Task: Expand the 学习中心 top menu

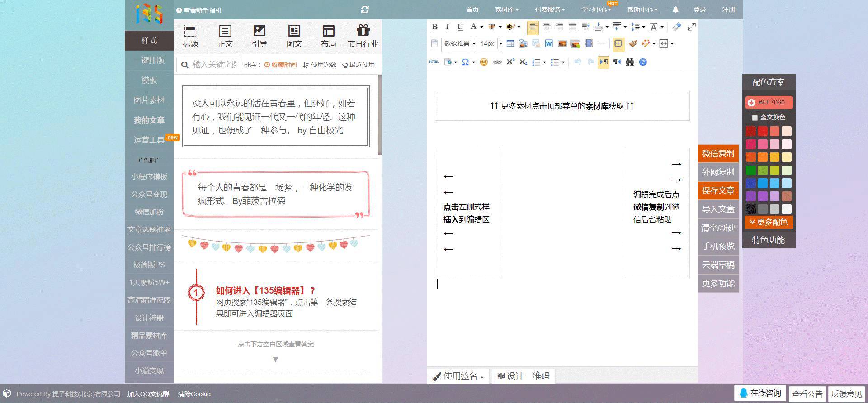Action: pyautogui.click(x=596, y=9)
